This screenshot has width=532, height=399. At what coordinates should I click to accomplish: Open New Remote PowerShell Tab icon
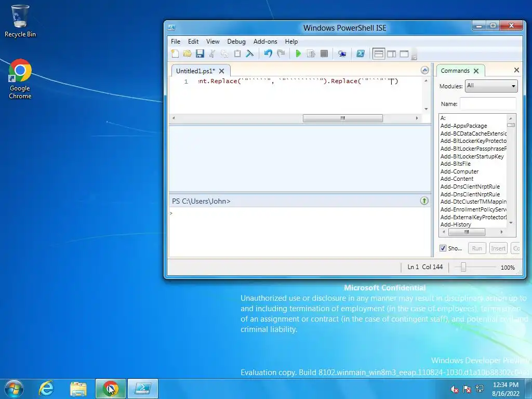click(342, 54)
